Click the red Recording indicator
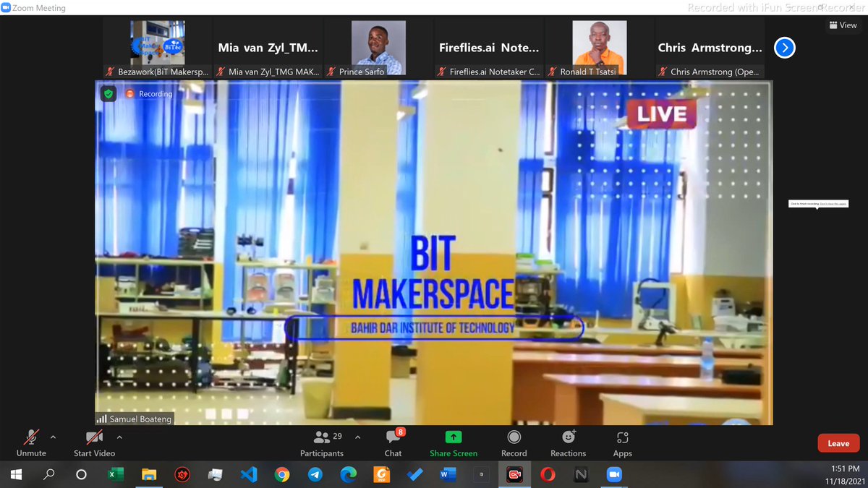Image resolution: width=868 pixels, height=488 pixels. (149, 94)
